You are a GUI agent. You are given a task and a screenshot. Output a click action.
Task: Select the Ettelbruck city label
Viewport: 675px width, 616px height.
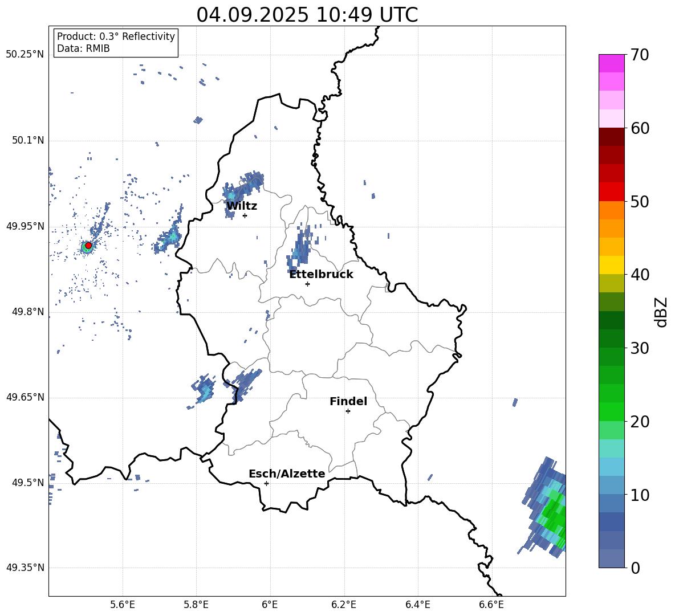[x=321, y=274]
